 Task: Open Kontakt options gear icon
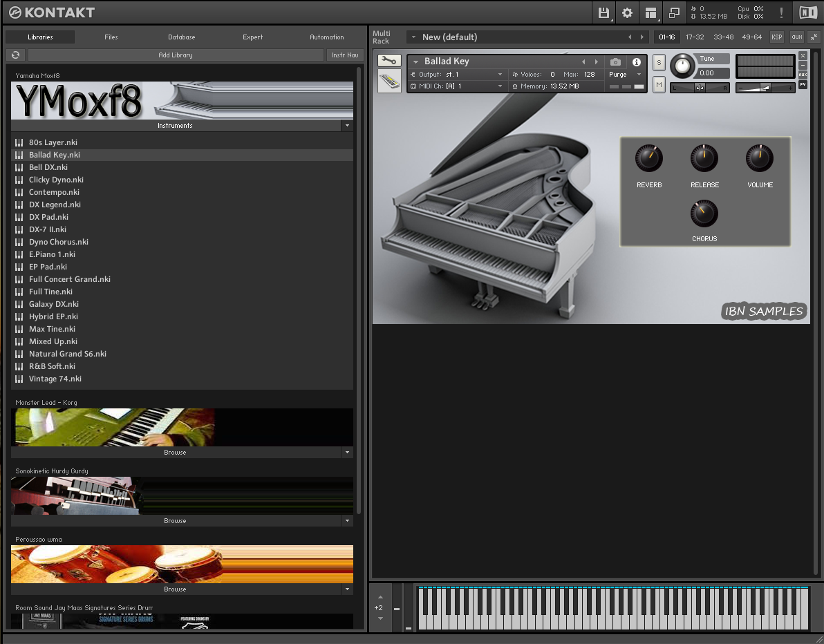(627, 12)
